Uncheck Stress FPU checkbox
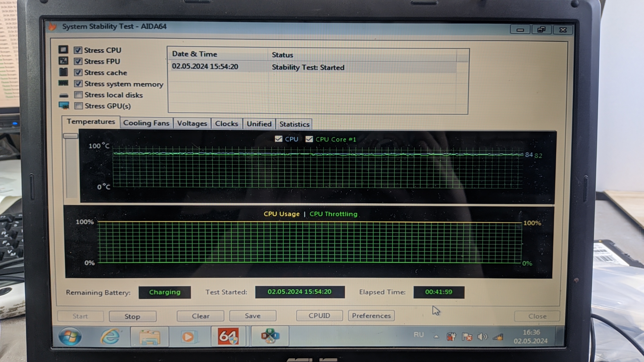The width and height of the screenshot is (644, 362). click(x=78, y=61)
